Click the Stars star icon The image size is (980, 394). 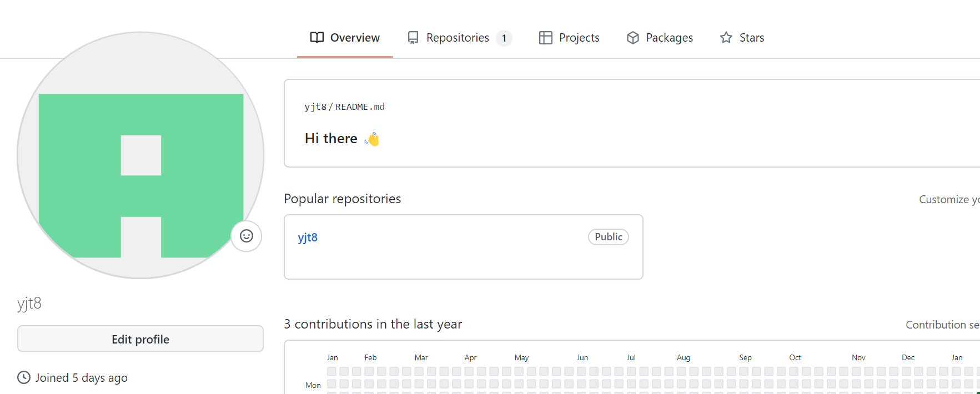(726, 38)
